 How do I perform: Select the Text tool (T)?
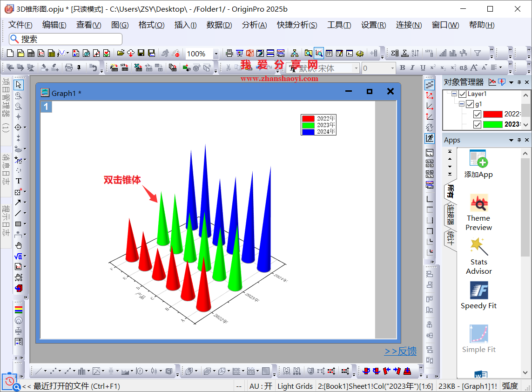[x=18, y=181]
